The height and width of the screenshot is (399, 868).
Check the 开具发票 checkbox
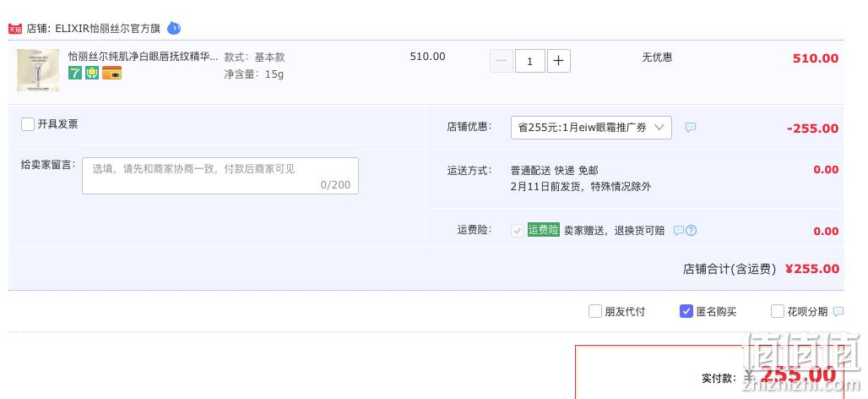28,124
